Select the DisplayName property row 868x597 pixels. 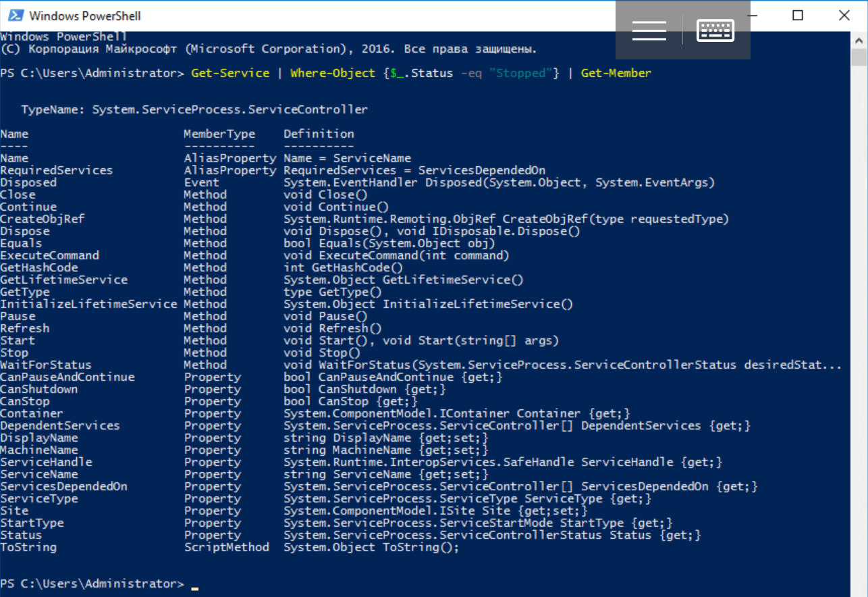coord(39,437)
